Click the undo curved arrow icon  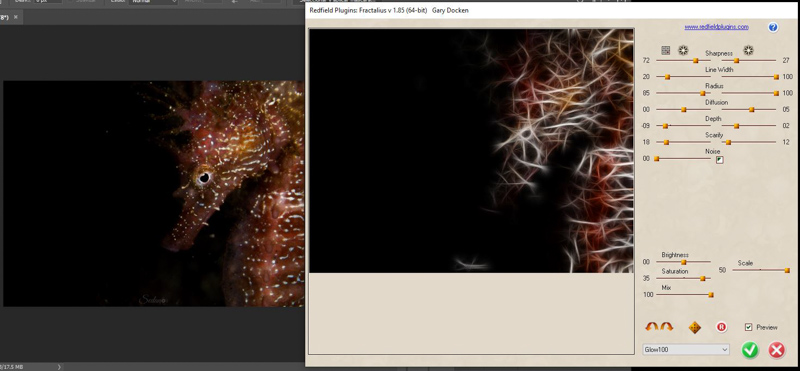pyautogui.click(x=651, y=327)
